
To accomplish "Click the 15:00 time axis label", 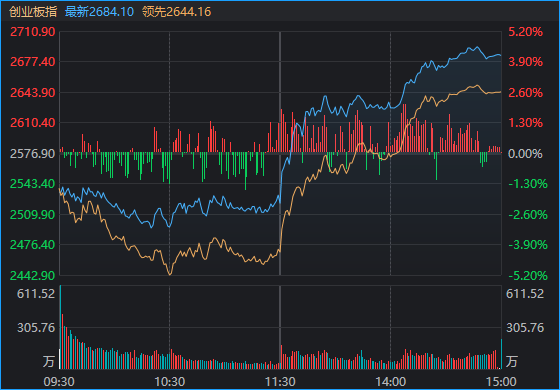I will 500,382.
